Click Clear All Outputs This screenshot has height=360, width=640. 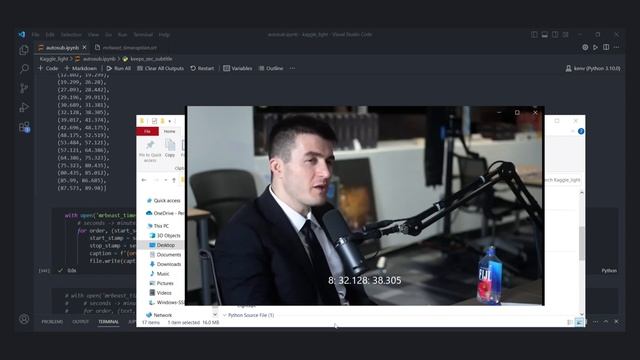[160, 68]
